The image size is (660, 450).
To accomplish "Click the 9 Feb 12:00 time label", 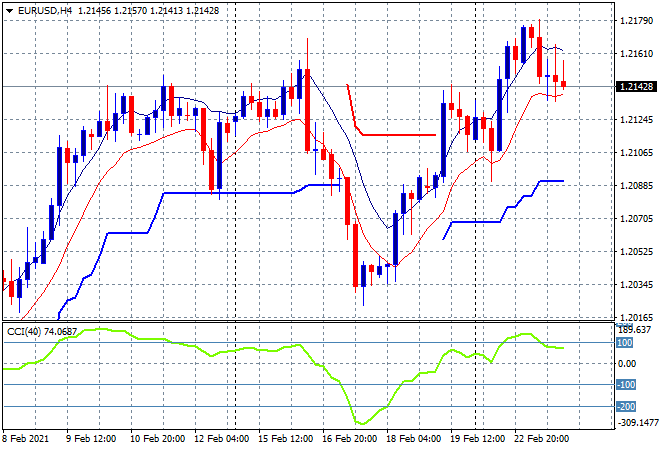I will [91, 439].
